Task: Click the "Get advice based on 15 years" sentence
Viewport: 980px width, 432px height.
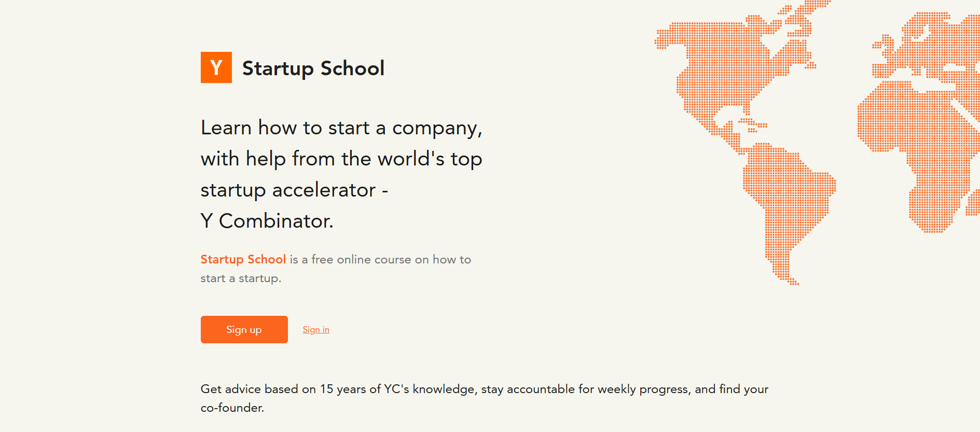Action: pos(484,389)
